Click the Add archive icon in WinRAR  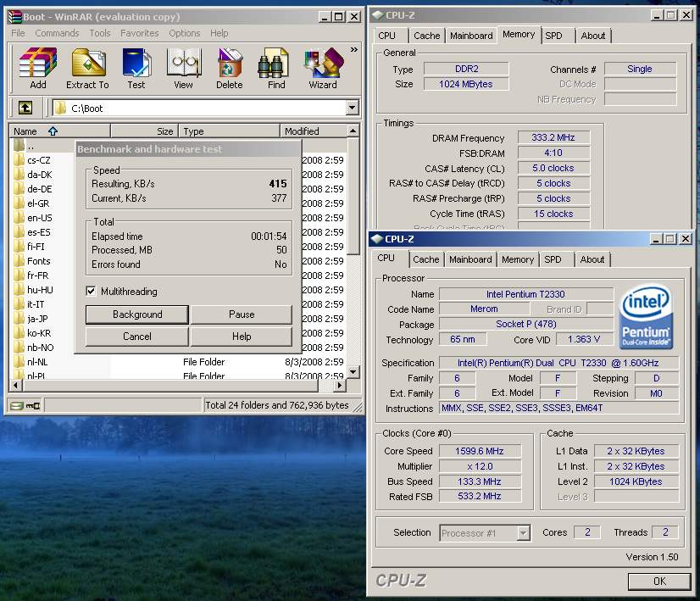[38, 69]
